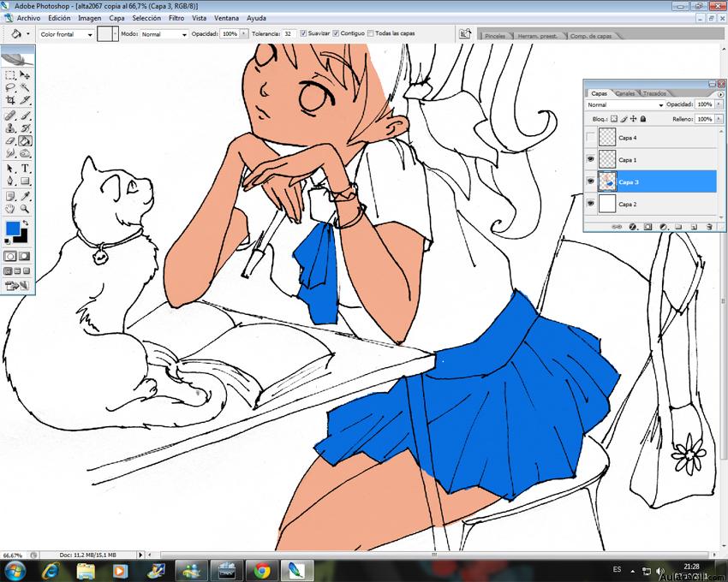This screenshot has height=582, width=728.
Task: Hide the Capa 3 layer
Action: coord(591,181)
